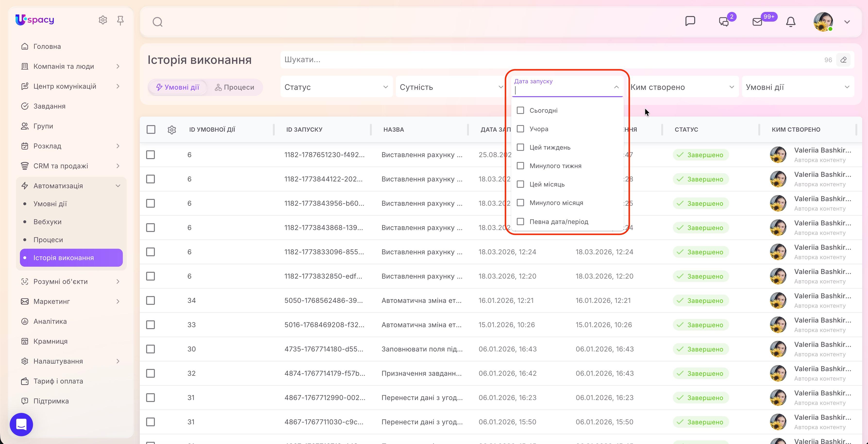
Task: Open the Ким створено filter dropdown
Action: [x=683, y=87]
